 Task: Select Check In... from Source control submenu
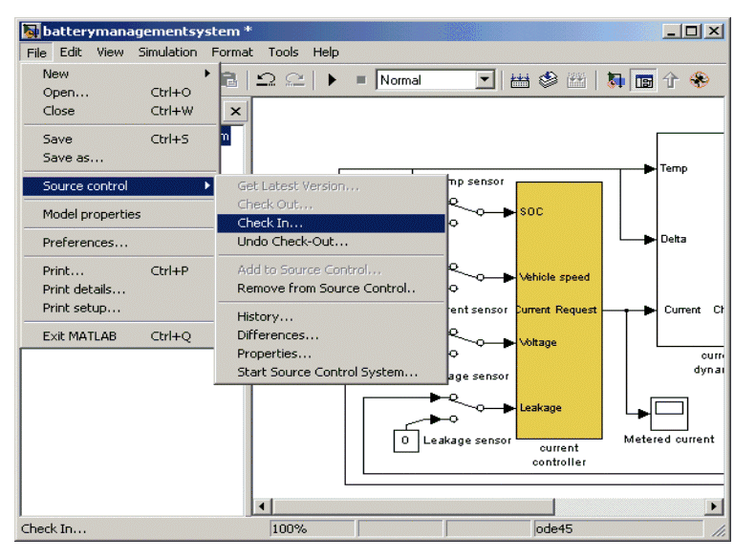[270, 224]
